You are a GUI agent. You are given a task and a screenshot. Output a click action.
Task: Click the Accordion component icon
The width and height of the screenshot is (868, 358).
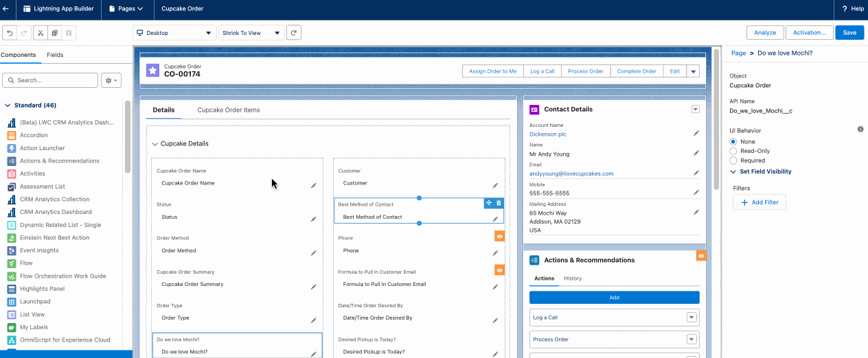(x=12, y=135)
